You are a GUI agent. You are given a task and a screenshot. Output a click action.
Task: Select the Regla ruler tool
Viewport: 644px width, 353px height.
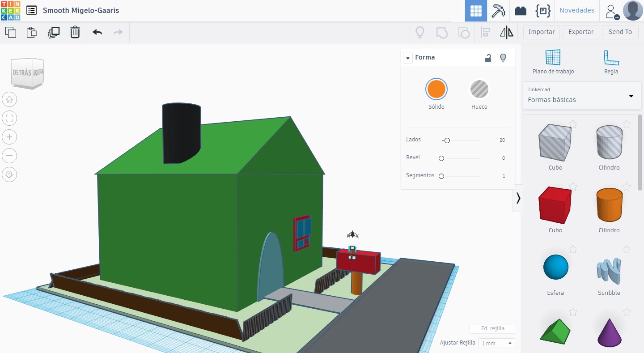[x=611, y=62]
